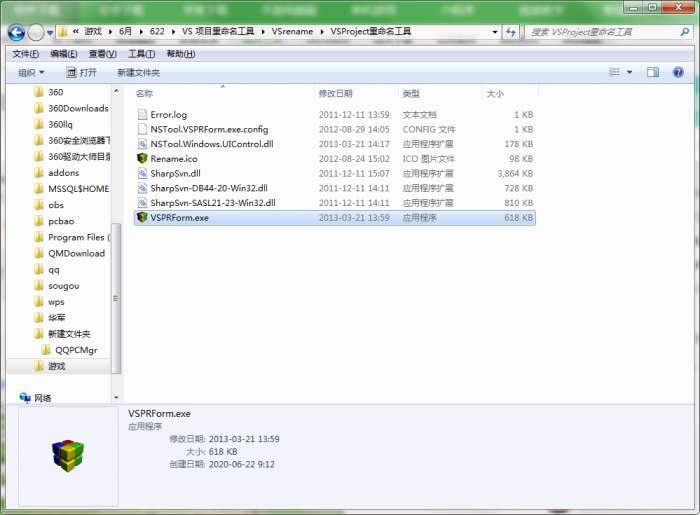
Task: Go back using the Back arrow button
Action: [16, 32]
